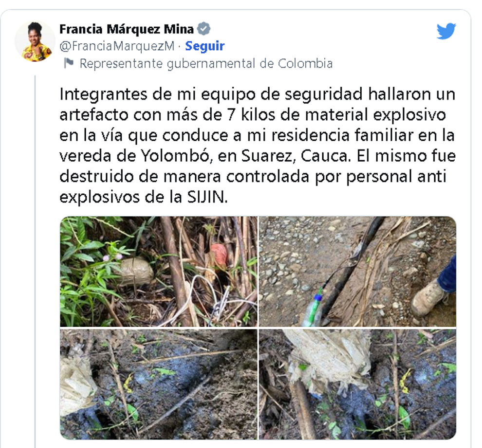Click the green bottle in the cable photo
This screenshot has width=482, height=448.
click(313, 310)
